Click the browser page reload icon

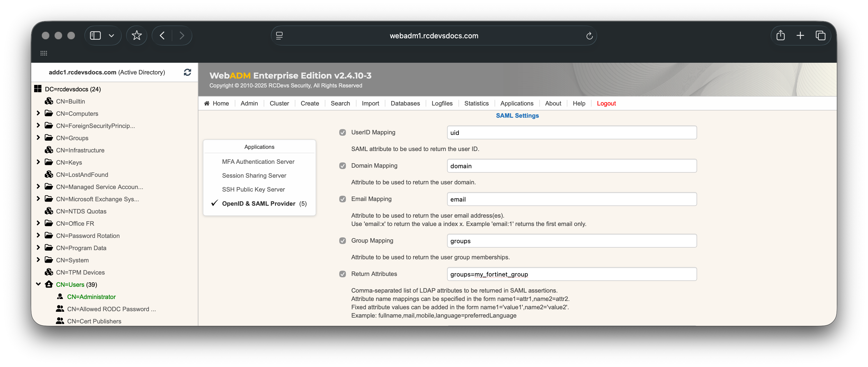[x=589, y=36]
